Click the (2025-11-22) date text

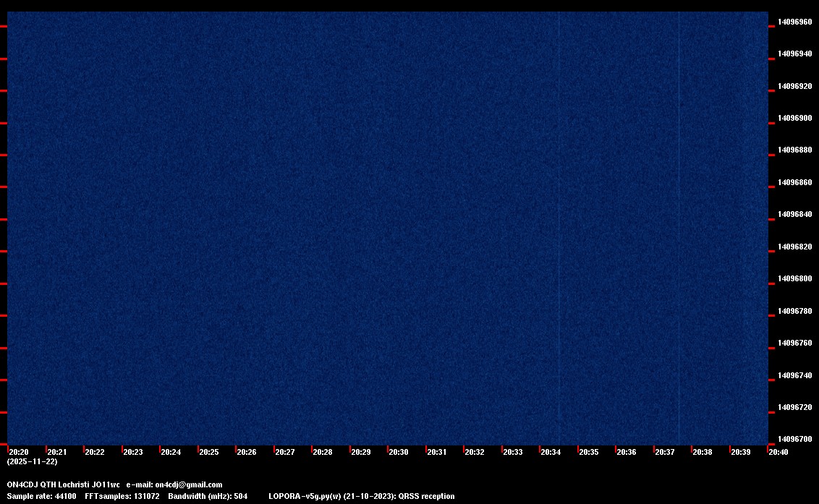coord(33,461)
